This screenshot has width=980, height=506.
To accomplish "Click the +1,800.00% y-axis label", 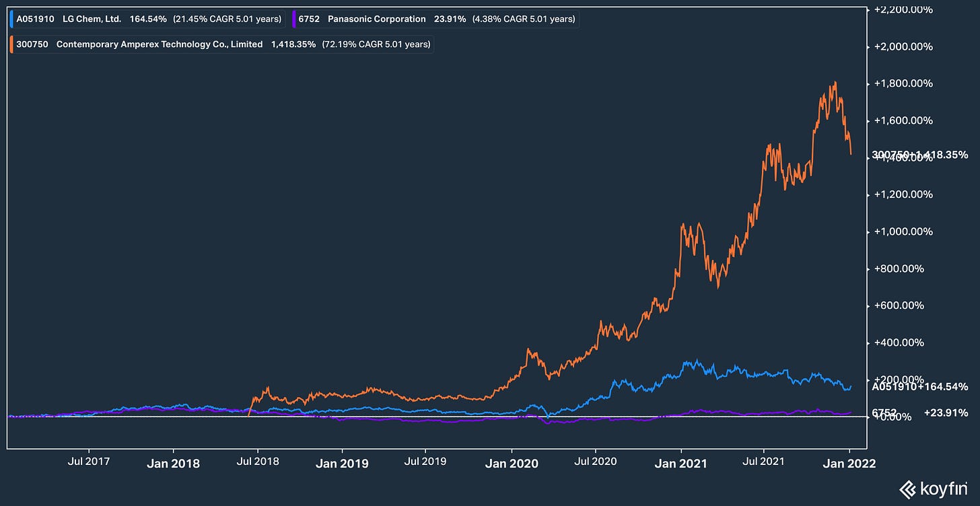I will [902, 84].
